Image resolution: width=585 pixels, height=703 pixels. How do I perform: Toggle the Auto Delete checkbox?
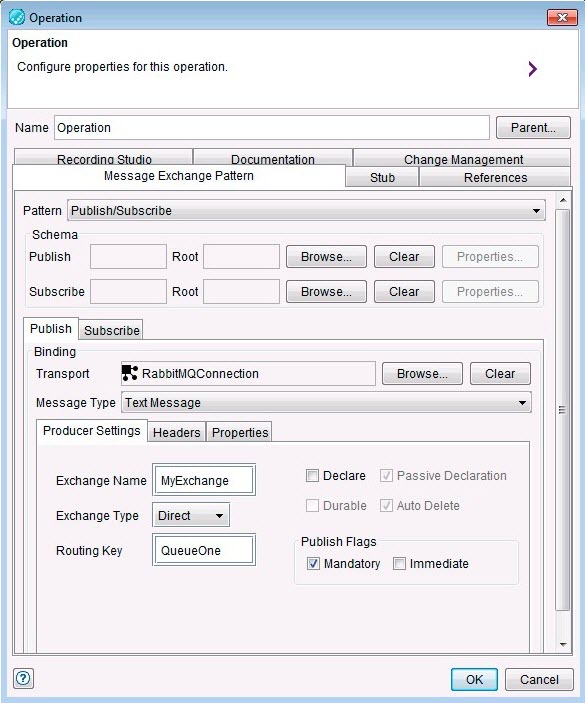pyautogui.click(x=386, y=506)
